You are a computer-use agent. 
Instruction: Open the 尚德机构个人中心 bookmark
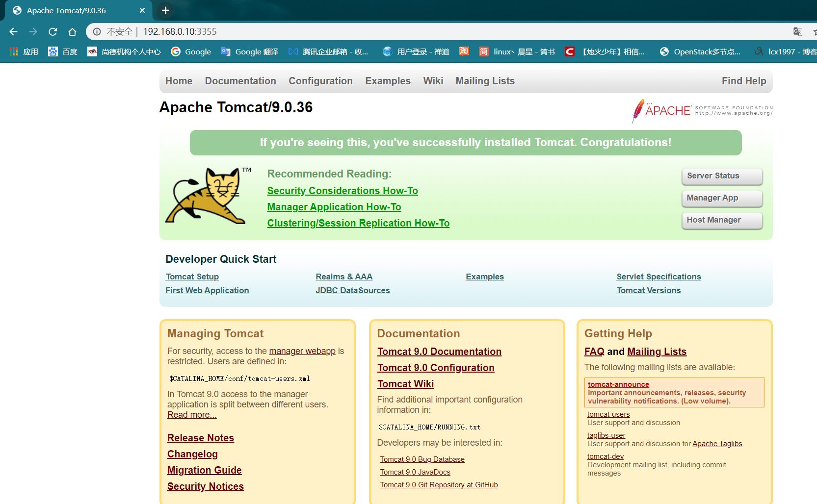click(x=124, y=51)
